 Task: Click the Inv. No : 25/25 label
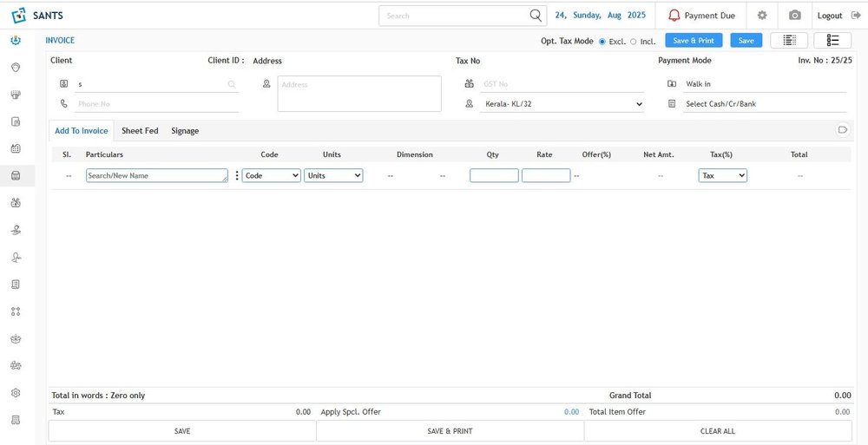[825, 61]
